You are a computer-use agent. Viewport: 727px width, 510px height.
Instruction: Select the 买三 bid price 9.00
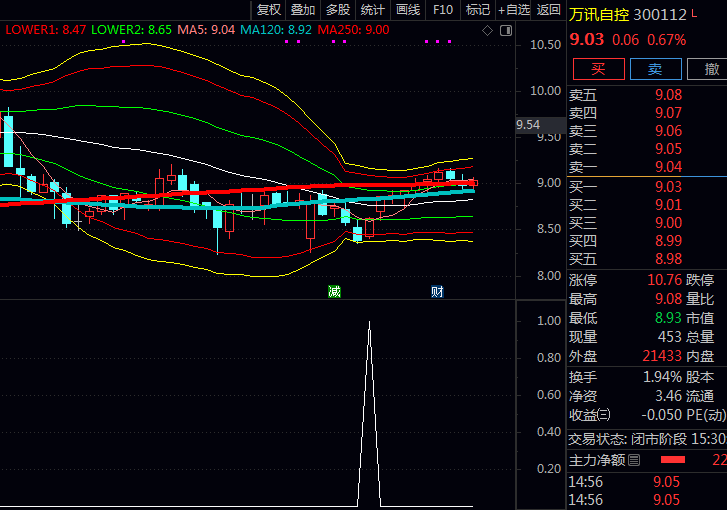point(668,223)
